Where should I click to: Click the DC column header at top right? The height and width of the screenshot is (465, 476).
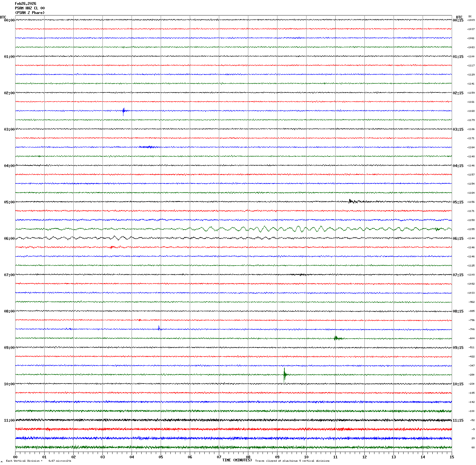[x=470, y=16]
